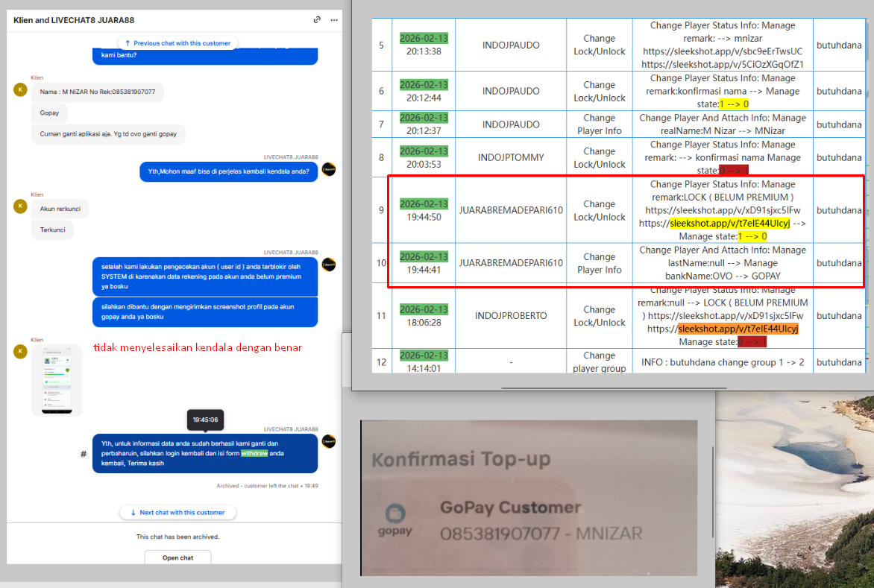The image size is (874, 588).
Task: Select 'INDOJPAUDO' cell in row 6
Action: click(x=511, y=91)
